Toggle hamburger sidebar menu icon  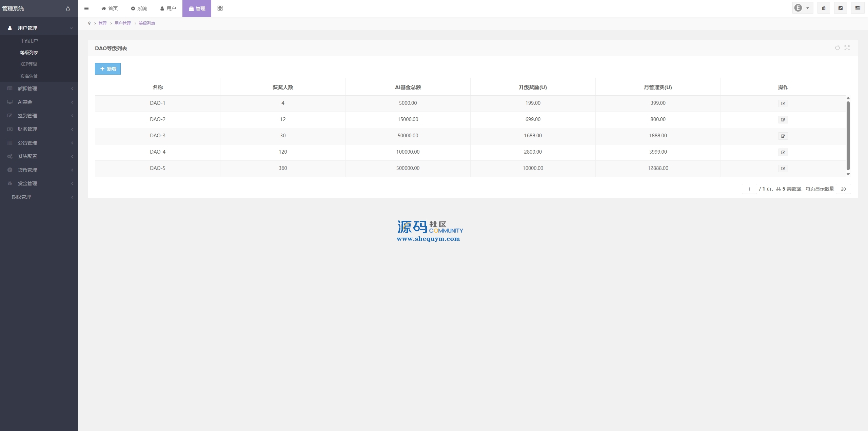coord(86,8)
